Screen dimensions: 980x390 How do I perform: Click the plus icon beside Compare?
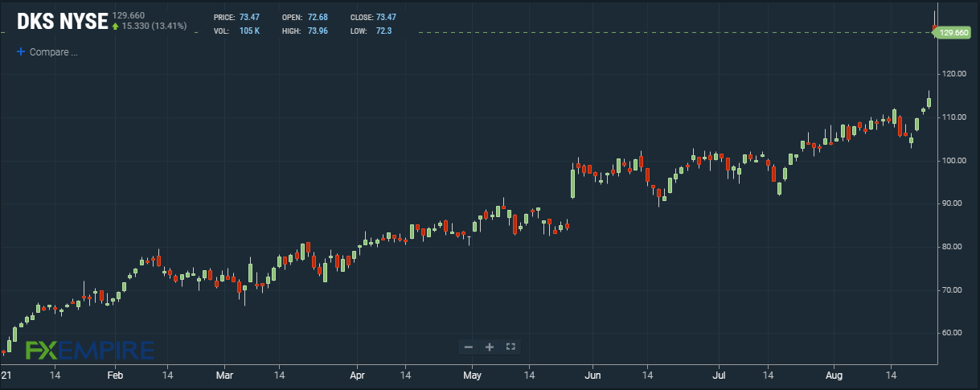coord(21,51)
